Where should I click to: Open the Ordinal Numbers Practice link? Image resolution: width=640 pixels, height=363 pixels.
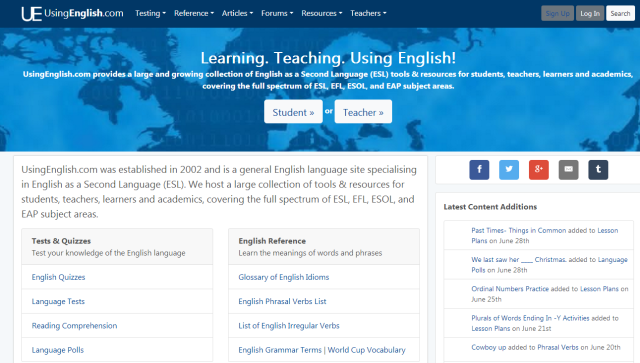coord(510,289)
